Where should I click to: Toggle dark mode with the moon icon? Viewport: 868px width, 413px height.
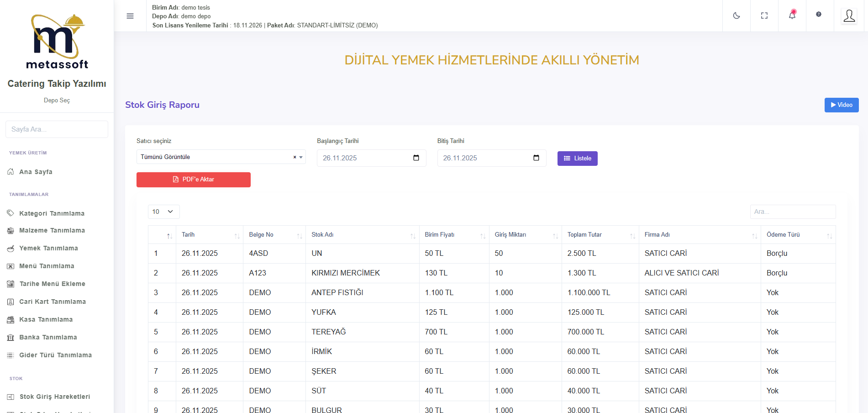(x=736, y=16)
